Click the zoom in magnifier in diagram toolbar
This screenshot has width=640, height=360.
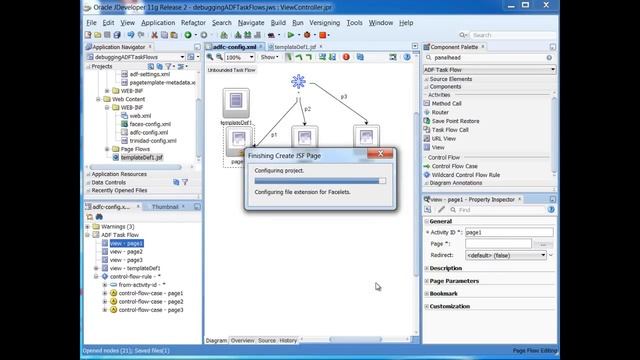tap(210, 57)
